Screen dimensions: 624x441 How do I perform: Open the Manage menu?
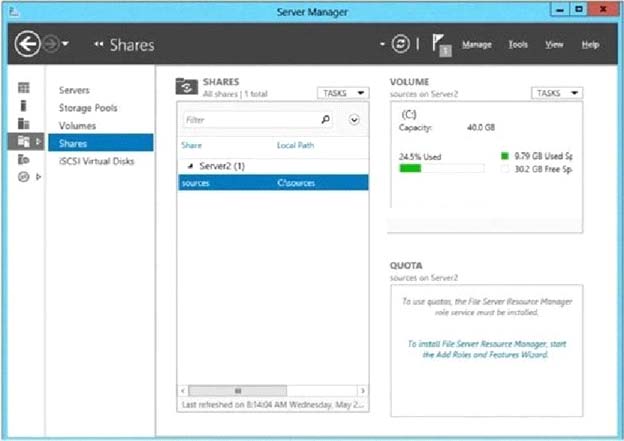pyautogui.click(x=477, y=45)
